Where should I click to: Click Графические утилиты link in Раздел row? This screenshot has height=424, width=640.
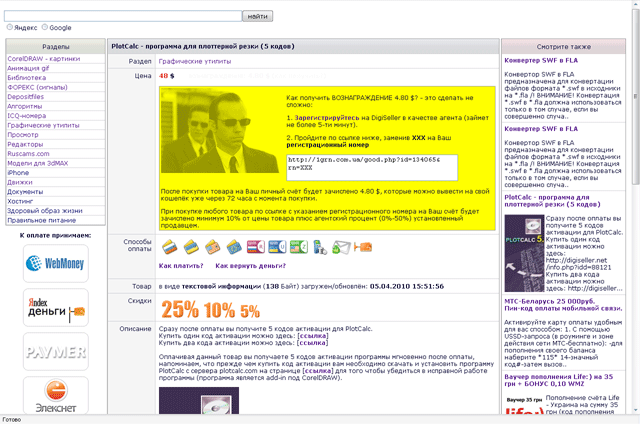(195, 61)
